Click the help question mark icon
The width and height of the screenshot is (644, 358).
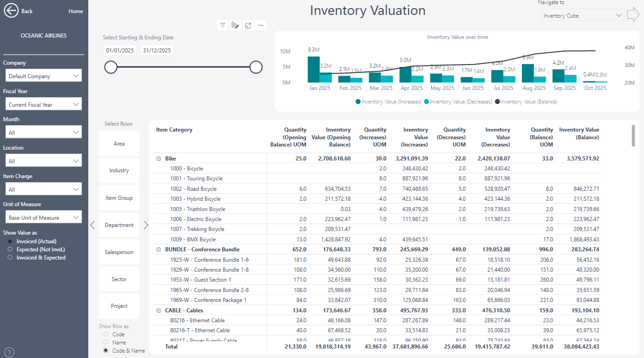pyautogui.click(x=9, y=352)
